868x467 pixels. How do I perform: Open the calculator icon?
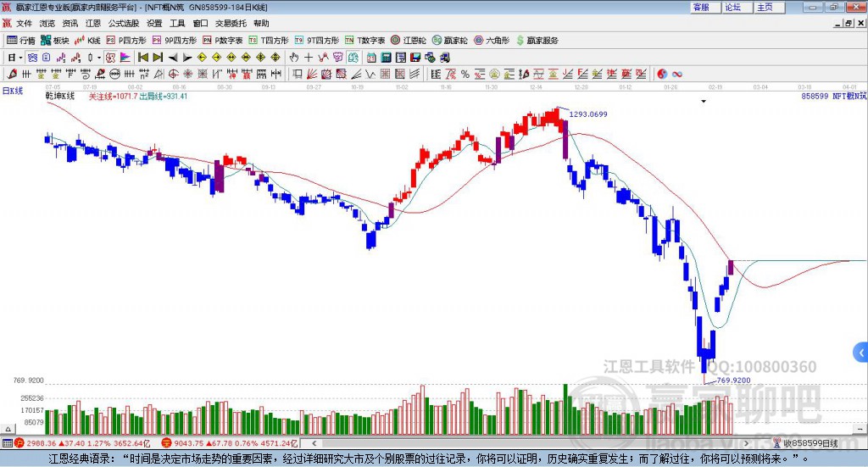(x=387, y=58)
